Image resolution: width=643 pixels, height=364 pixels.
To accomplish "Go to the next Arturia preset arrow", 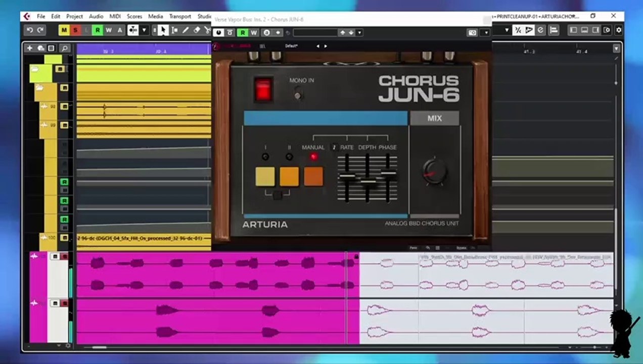I will click(x=326, y=46).
